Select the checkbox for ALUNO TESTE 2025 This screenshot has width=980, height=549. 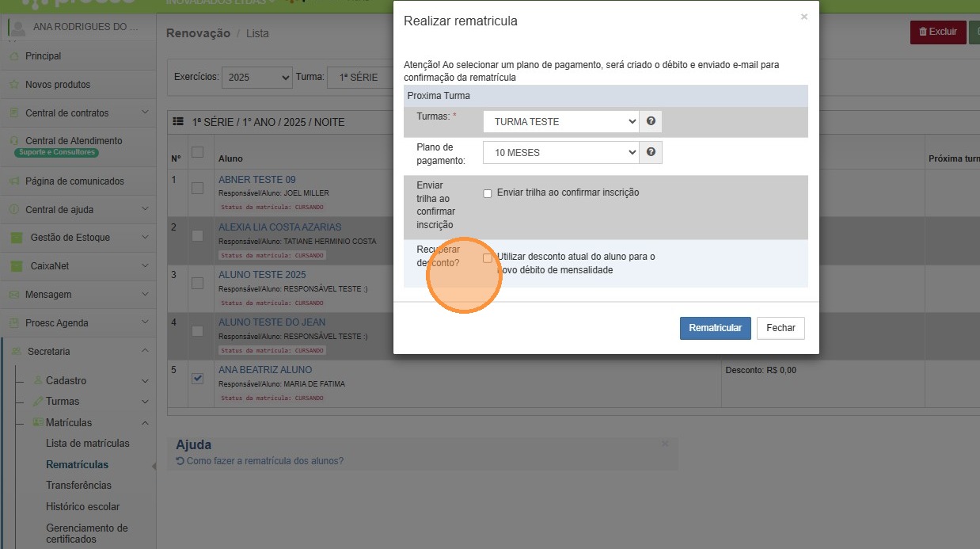197,283
